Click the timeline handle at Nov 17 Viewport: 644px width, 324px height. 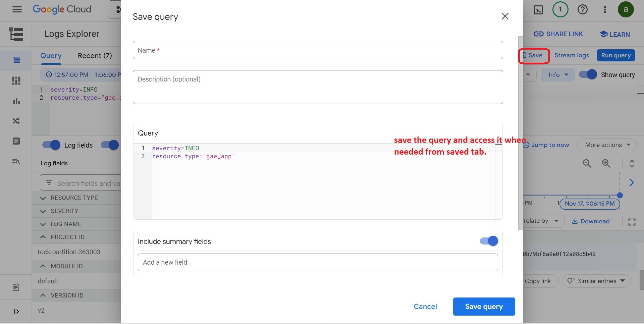click(x=620, y=195)
